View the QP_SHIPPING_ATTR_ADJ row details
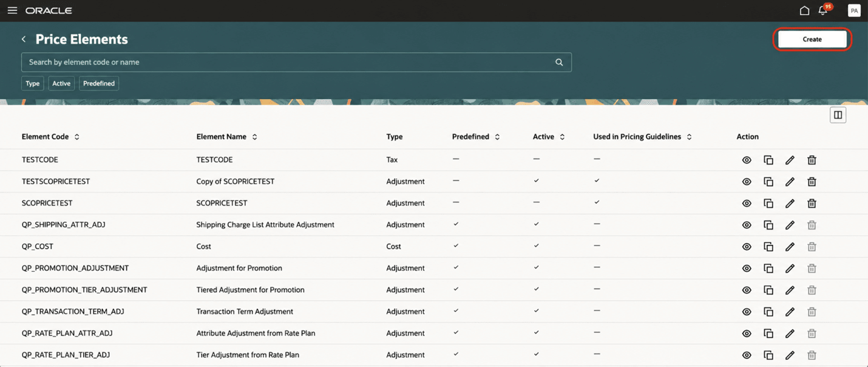Viewport: 868px width, 367px height. tap(747, 225)
